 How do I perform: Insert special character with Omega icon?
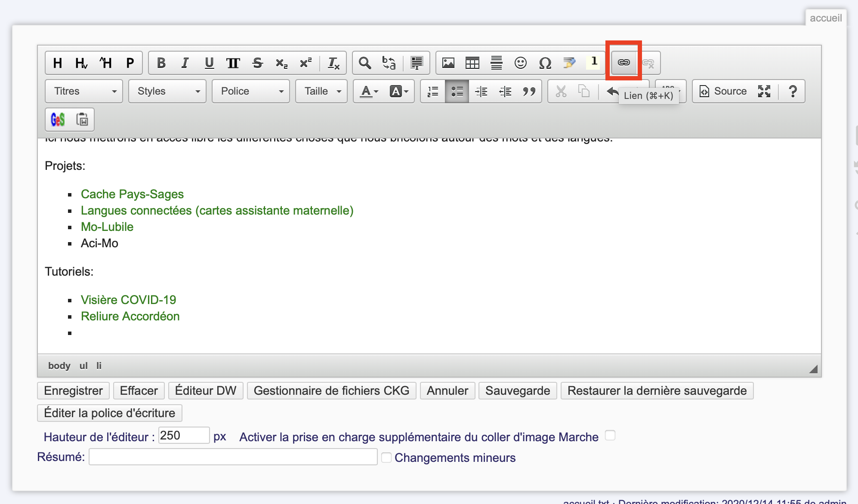pos(545,63)
